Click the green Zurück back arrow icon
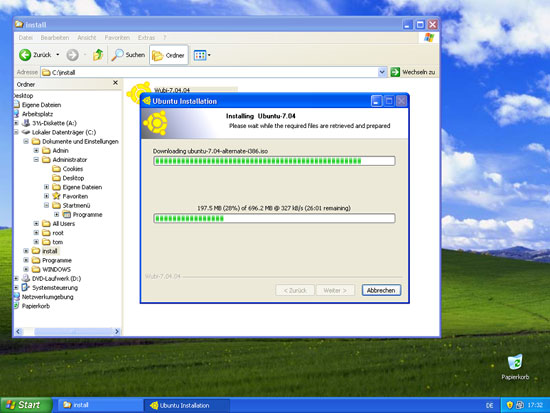 25,55
